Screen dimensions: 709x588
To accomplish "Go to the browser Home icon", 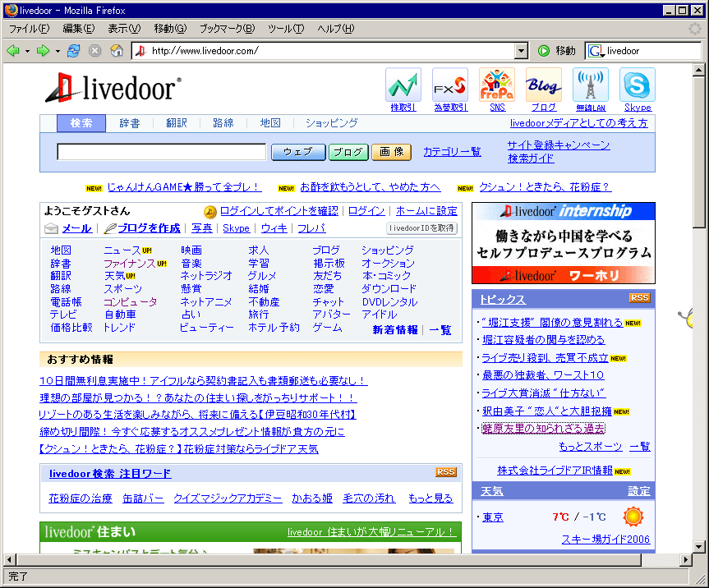I will tap(117, 51).
